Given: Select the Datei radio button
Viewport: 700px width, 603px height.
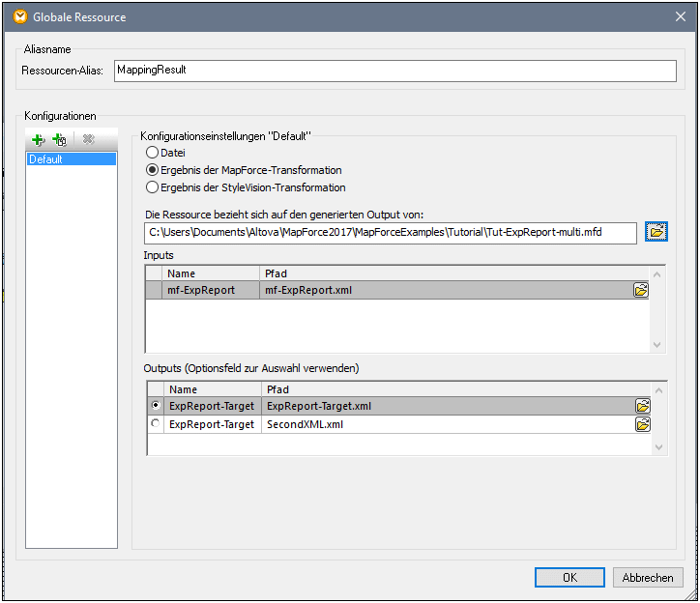Looking at the screenshot, I should coord(151,153).
